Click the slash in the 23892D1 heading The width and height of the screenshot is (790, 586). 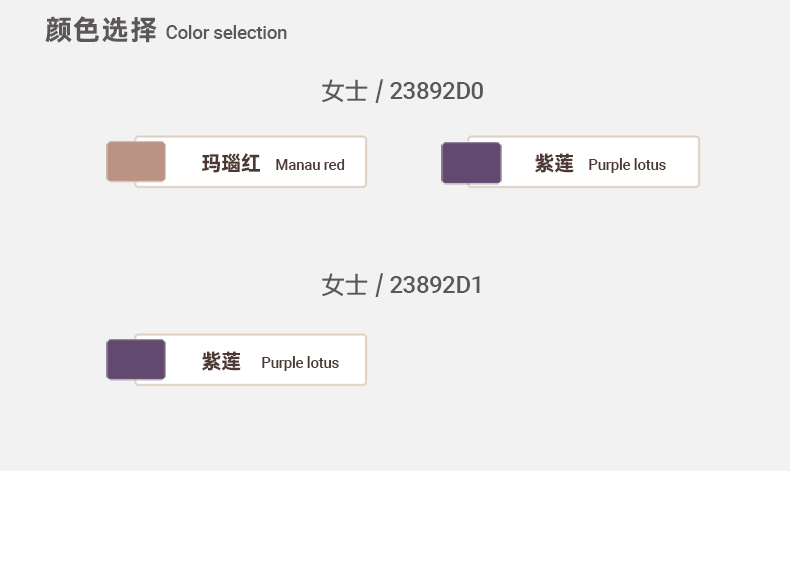pyautogui.click(x=379, y=286)
